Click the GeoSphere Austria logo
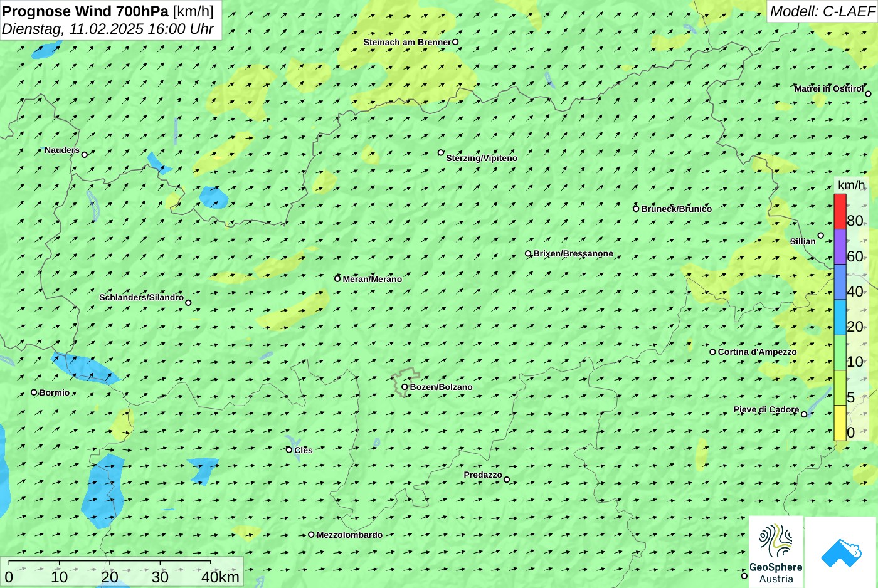The height and width of the screenshot is (588, 878). click(x=776, y=552)
